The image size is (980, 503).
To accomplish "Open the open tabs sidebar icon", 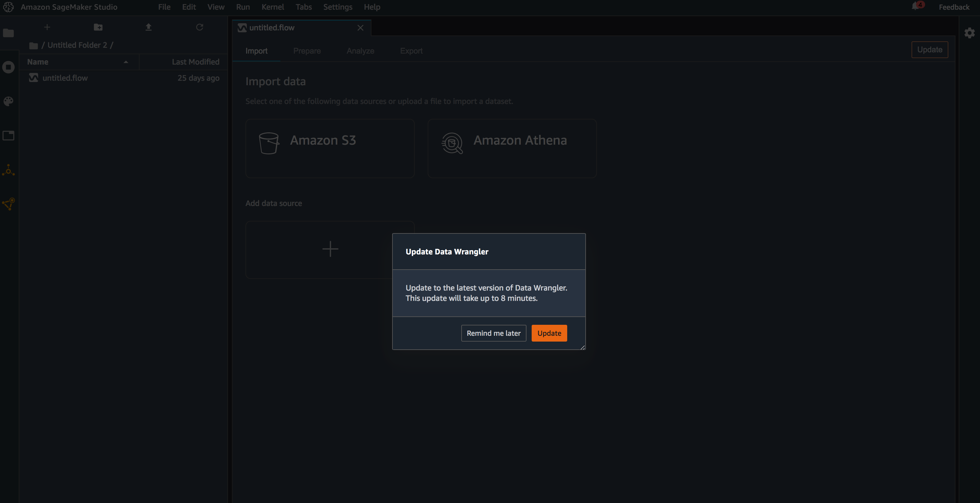I will pos(8,135).
